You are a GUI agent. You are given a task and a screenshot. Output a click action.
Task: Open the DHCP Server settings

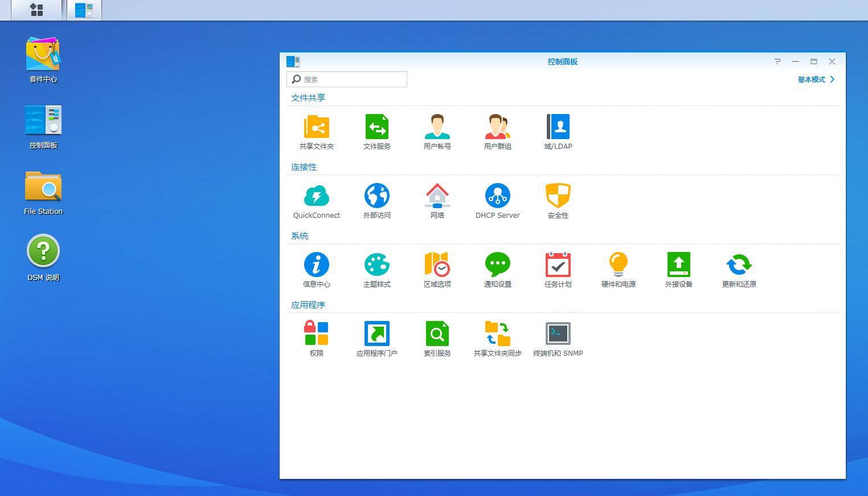coord(497,196)
